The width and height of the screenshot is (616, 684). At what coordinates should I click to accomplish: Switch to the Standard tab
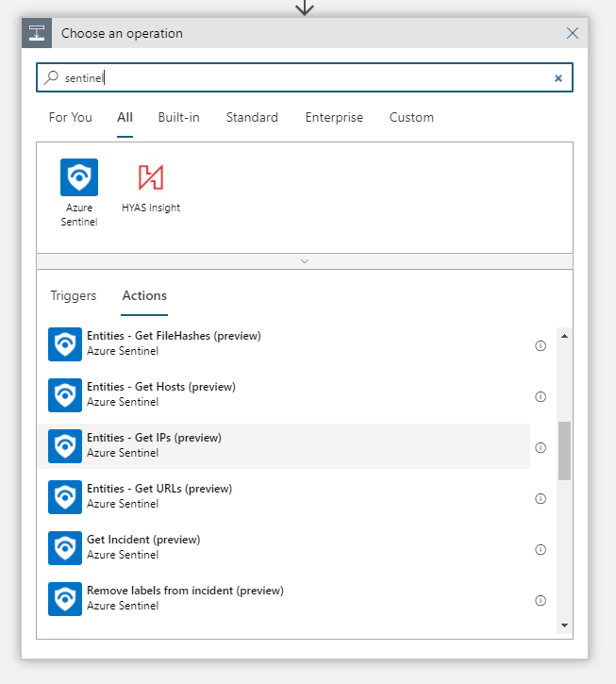coord(252,117)
